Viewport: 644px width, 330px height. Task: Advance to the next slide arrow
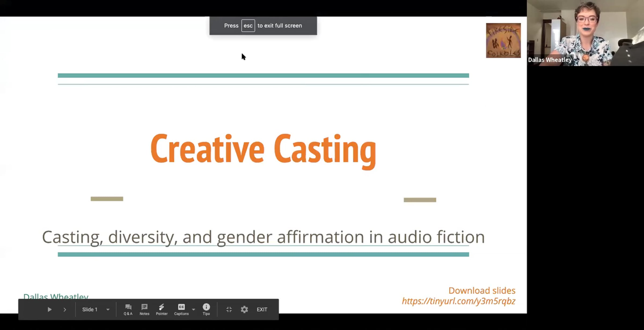pos(65,310)
